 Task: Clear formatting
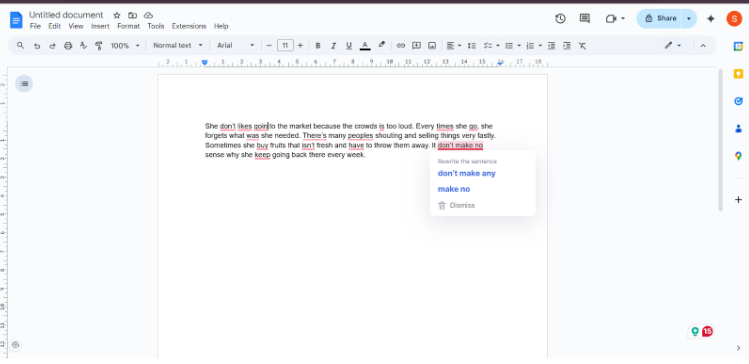pyautogui.click(x=582, y=46)
